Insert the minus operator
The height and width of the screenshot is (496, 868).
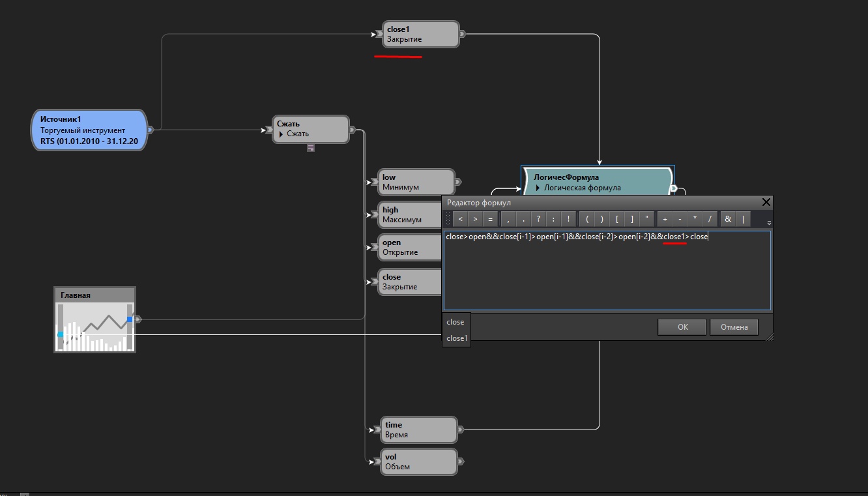pyautogui.click(x=680, y=219)
